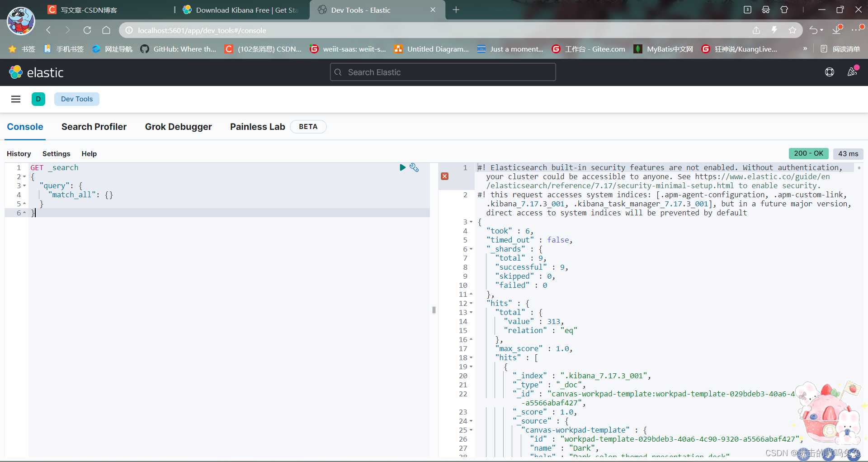Show more bookmarks with the chevron
This screenshot has width=868, height=462.
pos(805,48)
